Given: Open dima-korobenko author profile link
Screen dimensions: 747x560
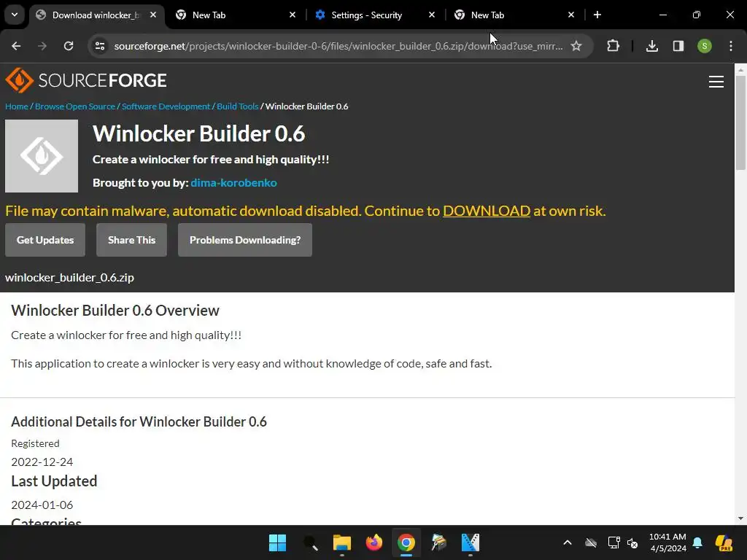Looking at the screenshot, I should 233,182.
